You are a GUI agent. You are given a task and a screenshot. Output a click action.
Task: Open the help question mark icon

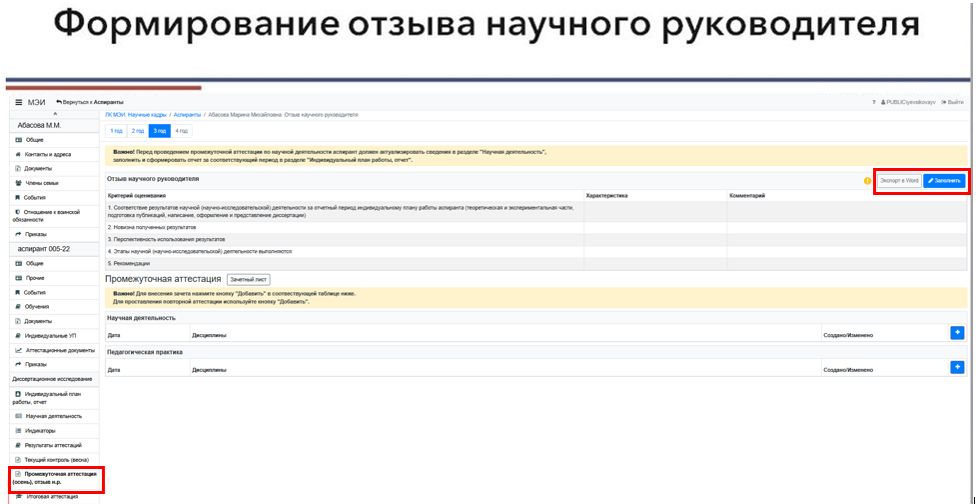coord(874,102)
